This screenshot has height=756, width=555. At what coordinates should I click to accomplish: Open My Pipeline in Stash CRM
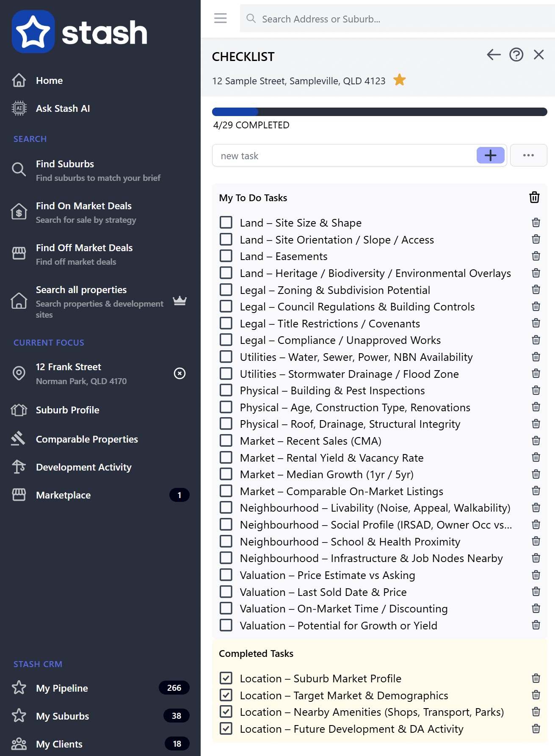coord(62,688)
